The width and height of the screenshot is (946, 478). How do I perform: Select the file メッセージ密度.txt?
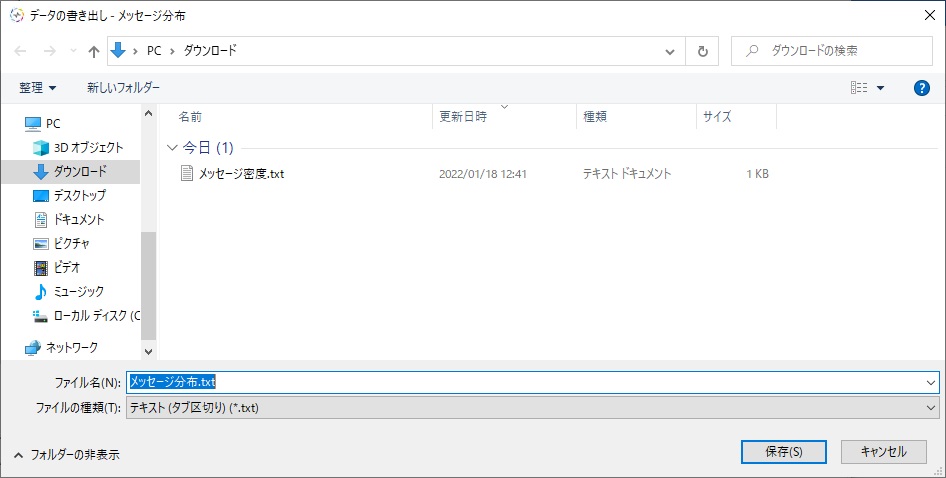click(x=241, y=174)
